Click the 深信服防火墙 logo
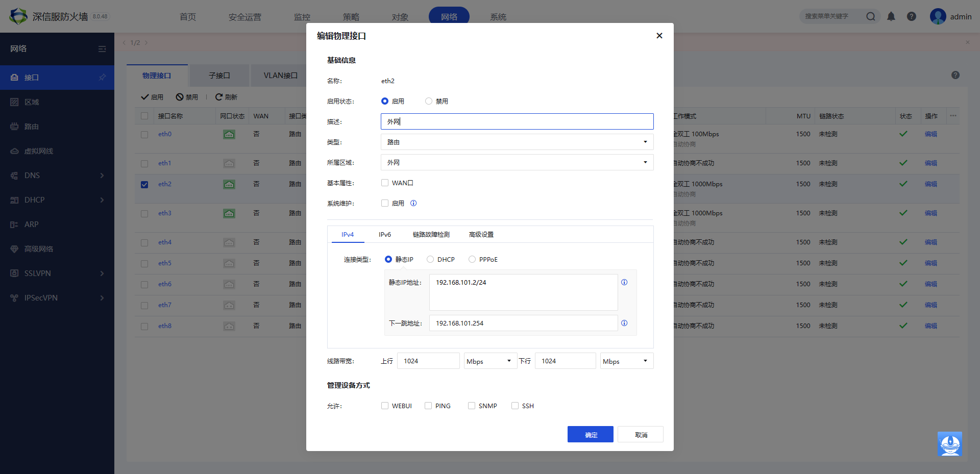Viewport: 980px width, 474px height. (x=18, y=16)
